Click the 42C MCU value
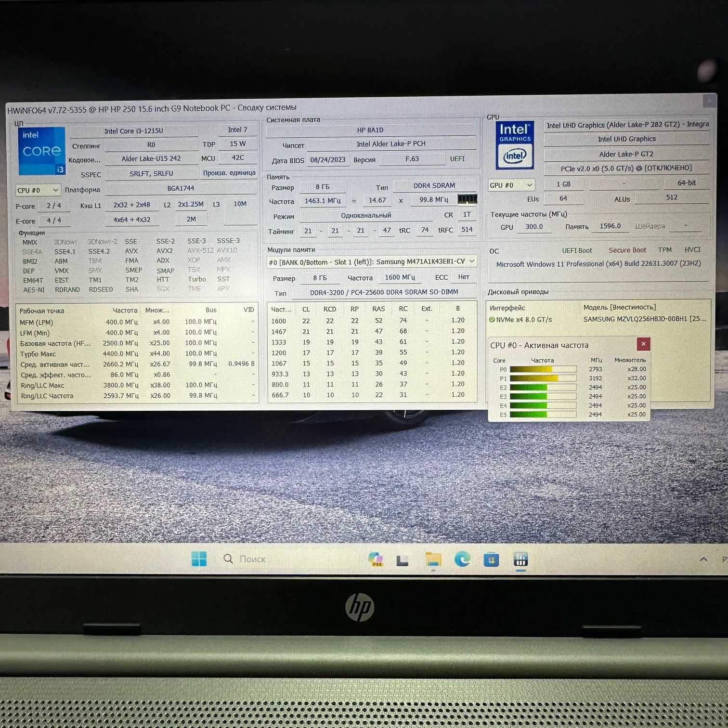Screen dimensions: 728x728 click(237, 157)
